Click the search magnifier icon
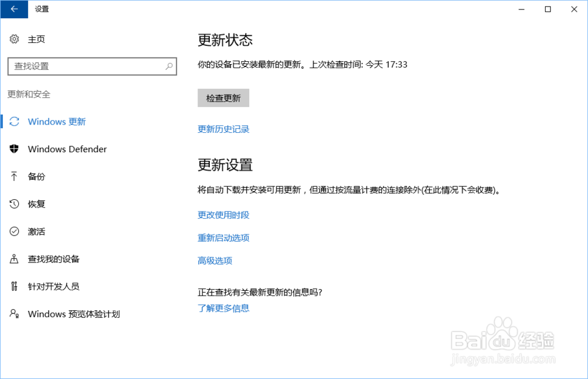 tap(169, 66)
